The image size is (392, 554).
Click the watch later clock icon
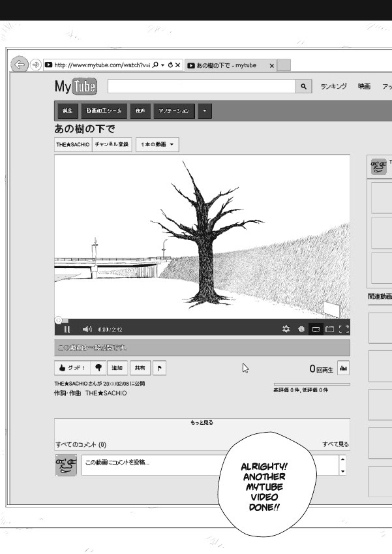(301, 330)
